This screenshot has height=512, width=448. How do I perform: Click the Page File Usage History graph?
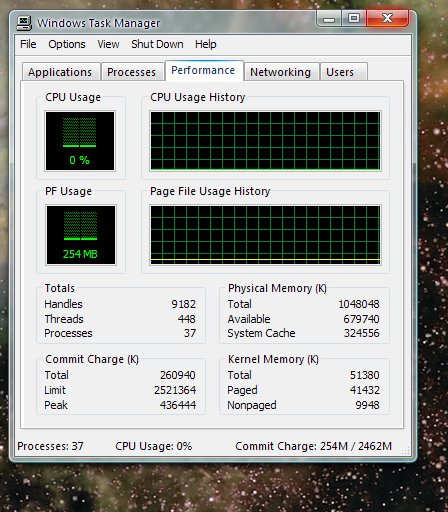[x=265, y=235]
